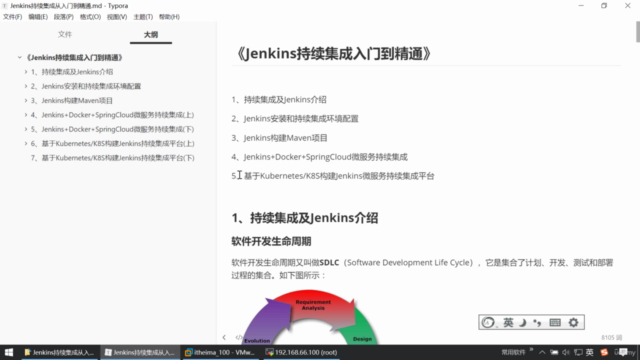This screenshot has height=360, width=640.
Task: Open the Windows Start menu
Action: 9,352
